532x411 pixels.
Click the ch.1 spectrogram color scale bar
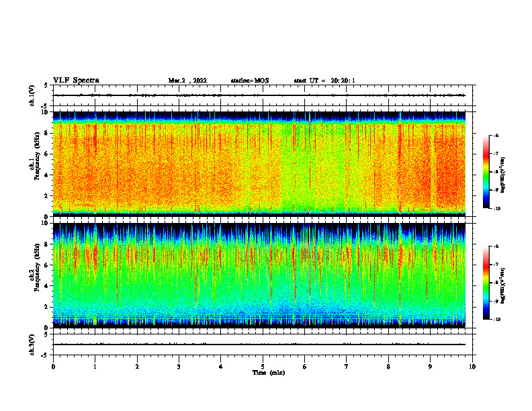[x=486, y=172]
